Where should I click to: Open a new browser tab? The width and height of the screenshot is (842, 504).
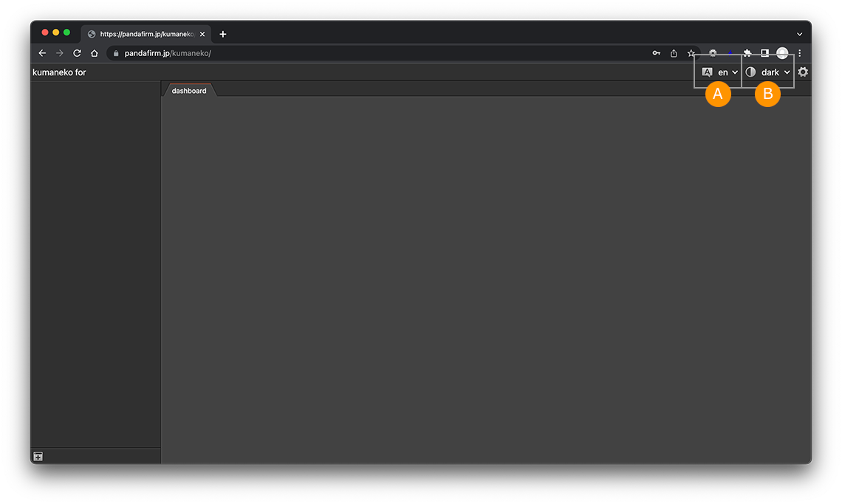point(223,34)
